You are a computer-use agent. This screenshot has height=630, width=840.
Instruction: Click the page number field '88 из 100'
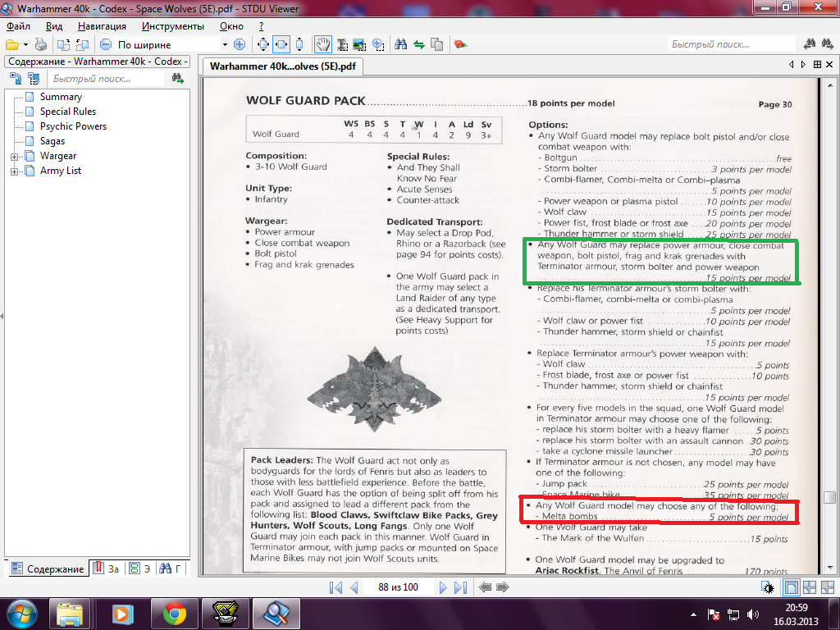click(x=398, y=587)
